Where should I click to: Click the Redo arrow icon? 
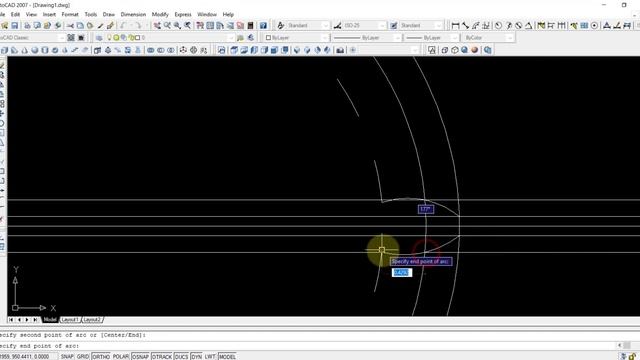tap(138, 25)
